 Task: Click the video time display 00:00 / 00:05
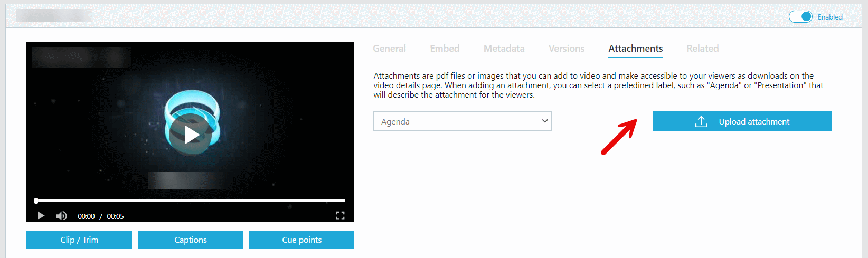pyautogui.click(x=101, y=216)
